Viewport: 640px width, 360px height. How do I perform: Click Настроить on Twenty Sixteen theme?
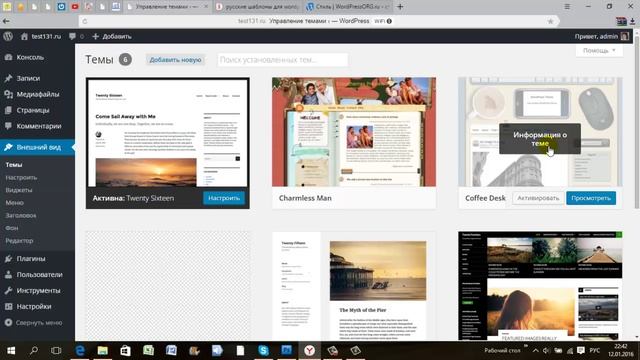coord(224,198)
